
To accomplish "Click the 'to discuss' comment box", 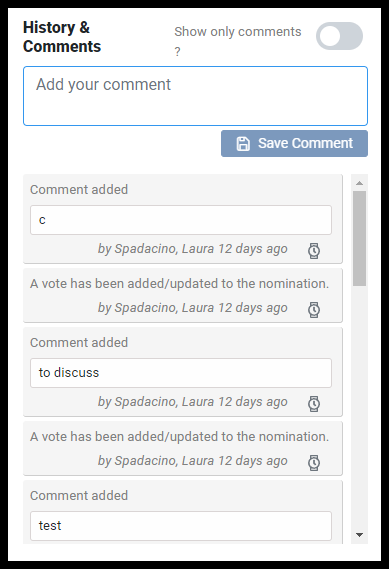I will [x=181, y=373].
